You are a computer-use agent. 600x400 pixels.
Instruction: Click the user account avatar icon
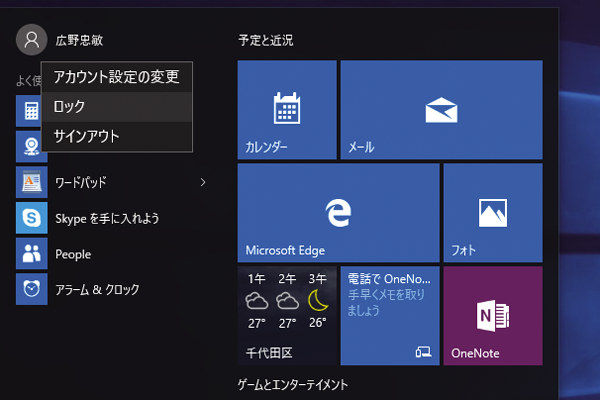[31, 40]
